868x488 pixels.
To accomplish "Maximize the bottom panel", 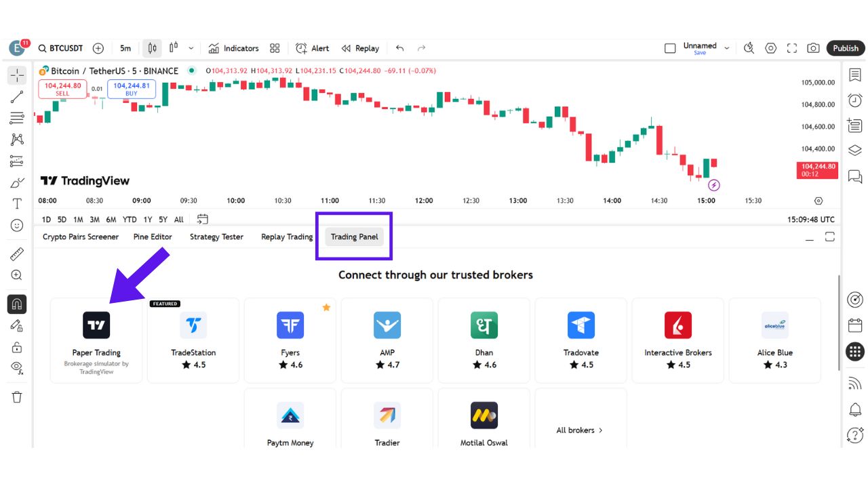I will (x=829, y=237).
